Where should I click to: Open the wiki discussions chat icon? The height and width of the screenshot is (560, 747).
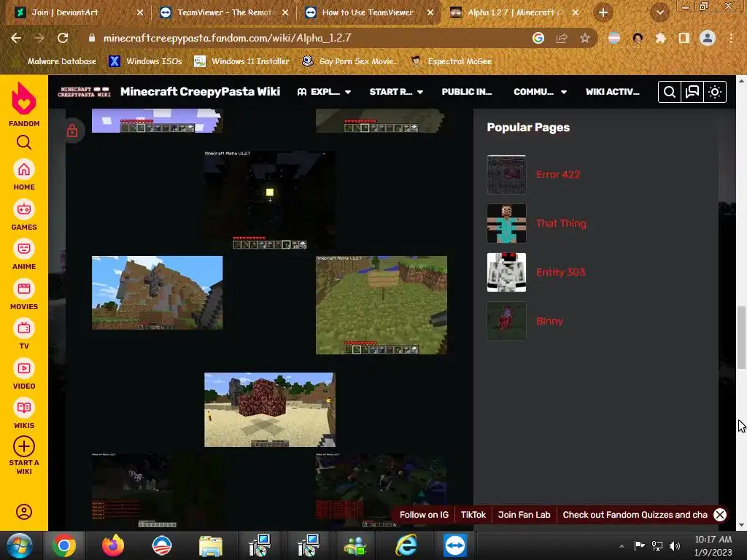(692, 92)
